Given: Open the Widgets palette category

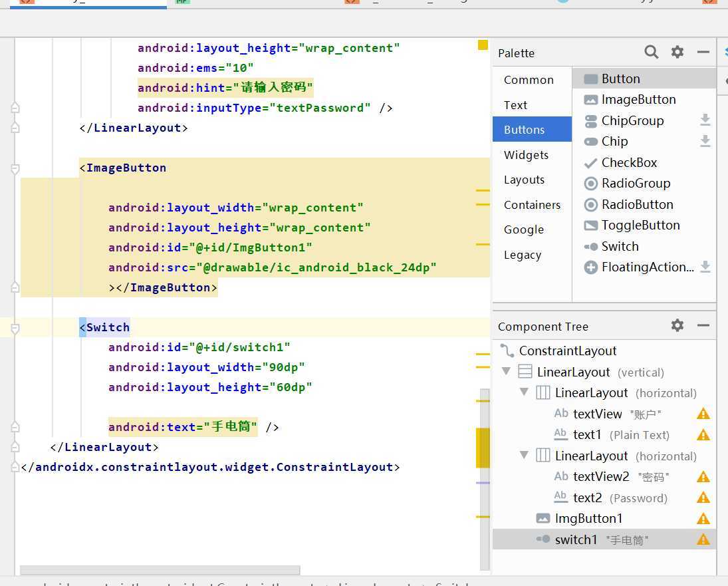Looking at the screenshot, I should (x=532, y=154).
